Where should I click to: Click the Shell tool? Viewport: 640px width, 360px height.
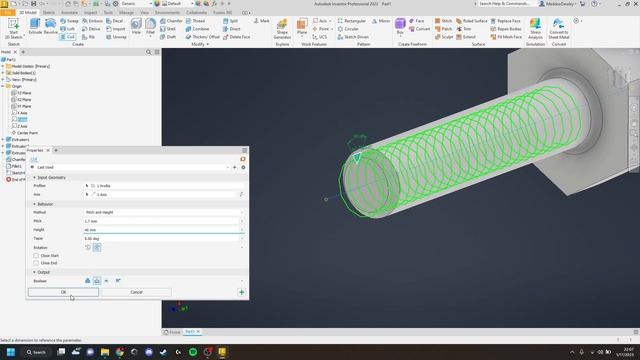(x=168, y=29)
